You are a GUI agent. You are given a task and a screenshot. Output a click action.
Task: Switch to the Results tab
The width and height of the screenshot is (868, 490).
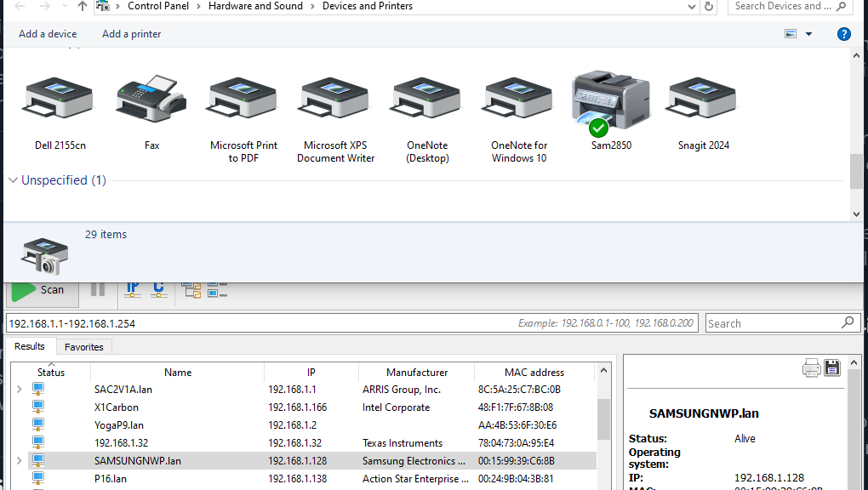(29, 346)
